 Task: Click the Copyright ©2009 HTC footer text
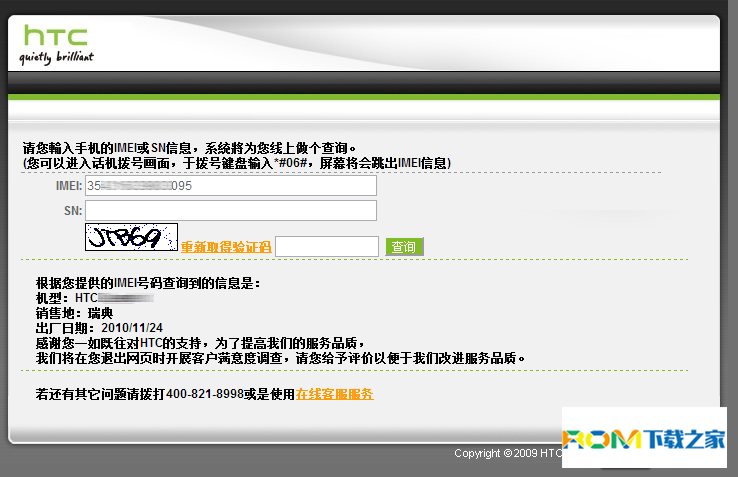click(x=508, y=453)
